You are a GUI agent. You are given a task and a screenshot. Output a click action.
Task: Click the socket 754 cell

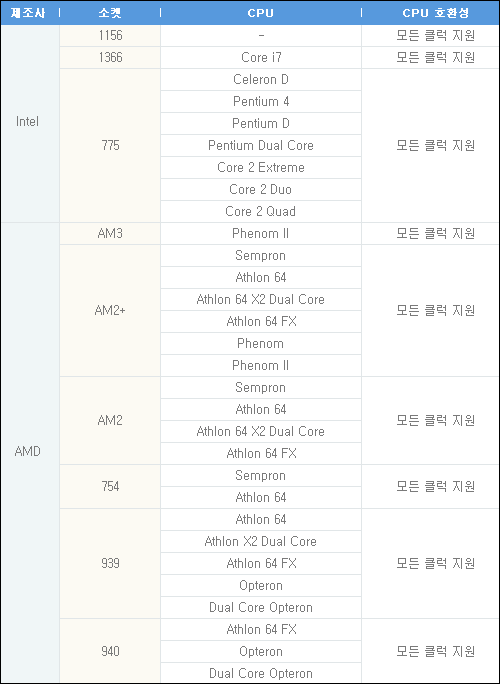point(110,486)
